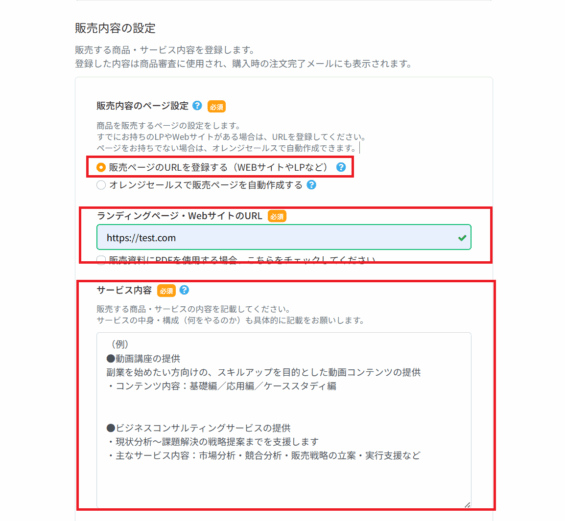The image size is (565, 521).
Task: Click 必須 badge next to ランディングページ URL label
Action: click(x=277, y=216)
